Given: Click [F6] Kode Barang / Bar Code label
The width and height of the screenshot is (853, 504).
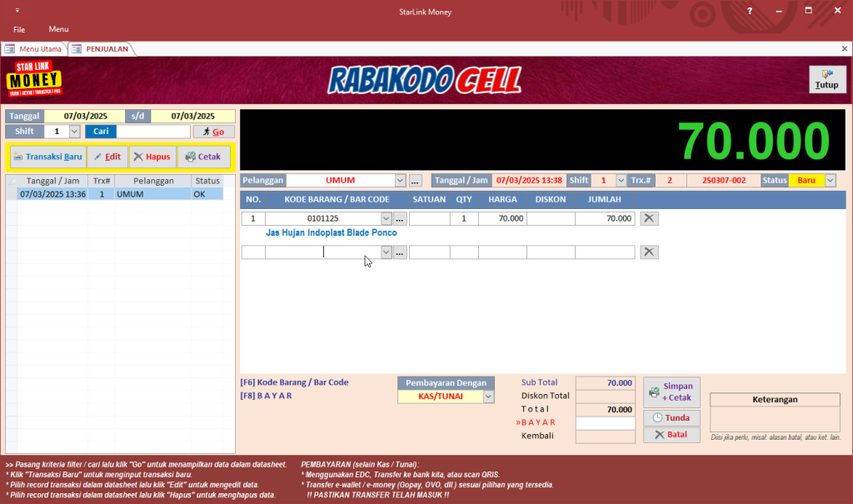Looking at the screenshot, I should [294, 382].
